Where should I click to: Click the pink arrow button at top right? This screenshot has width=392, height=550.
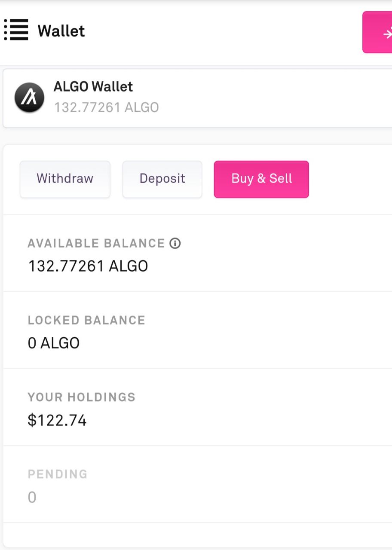pyautogui.click(x=377, y=32)
